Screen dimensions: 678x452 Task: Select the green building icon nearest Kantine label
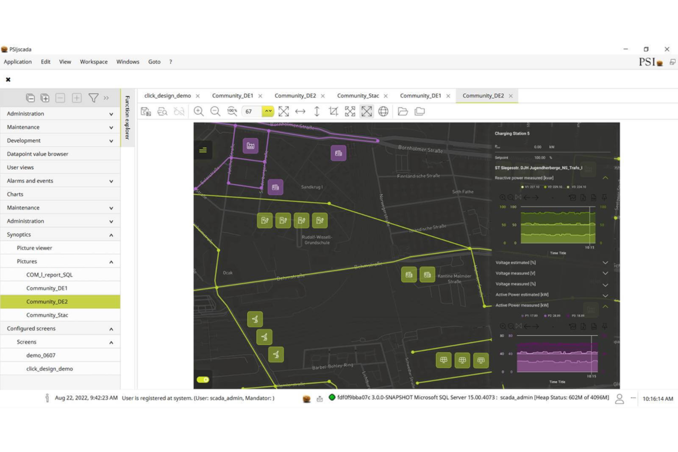(427, 275)
